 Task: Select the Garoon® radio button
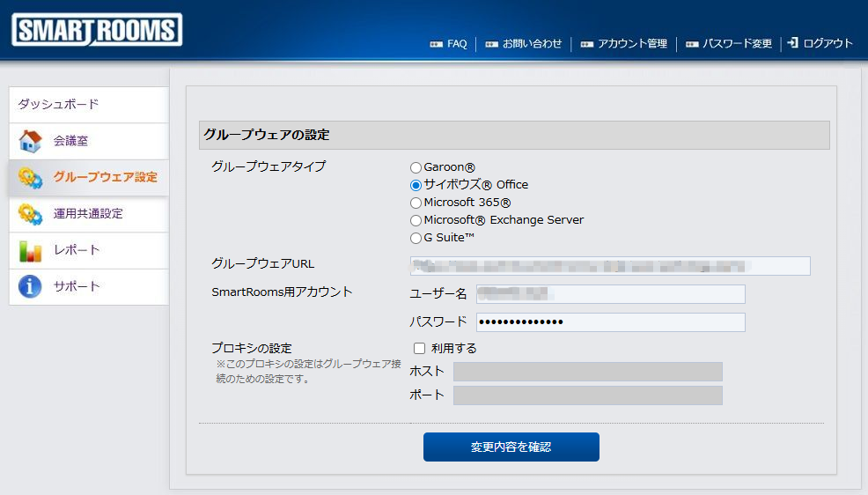pyautogui.click(x=416, y=167)
